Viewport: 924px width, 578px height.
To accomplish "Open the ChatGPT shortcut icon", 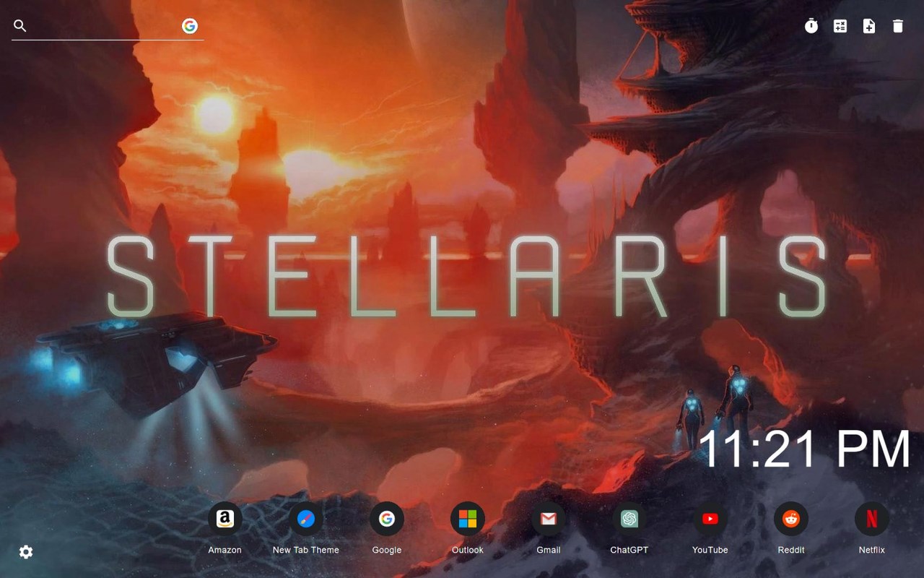I will (x=629, y=519).
